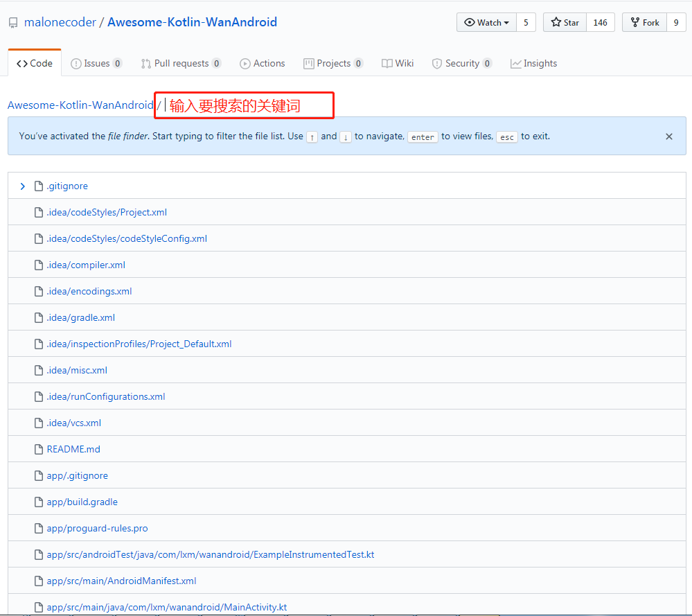Fork the repository with Fork button
The width and height of the screenshot is (692, 616).
[x=644, y=23]
